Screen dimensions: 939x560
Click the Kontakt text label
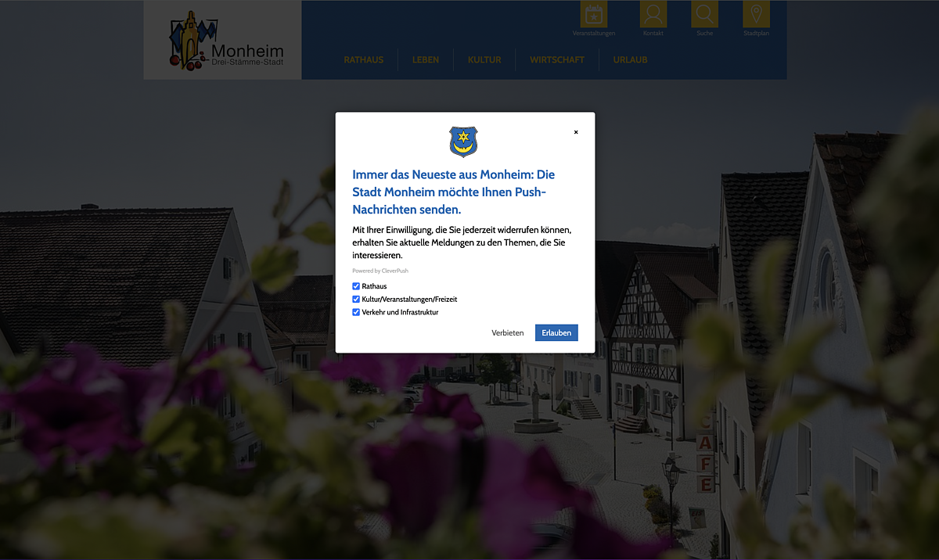(653, 34)
